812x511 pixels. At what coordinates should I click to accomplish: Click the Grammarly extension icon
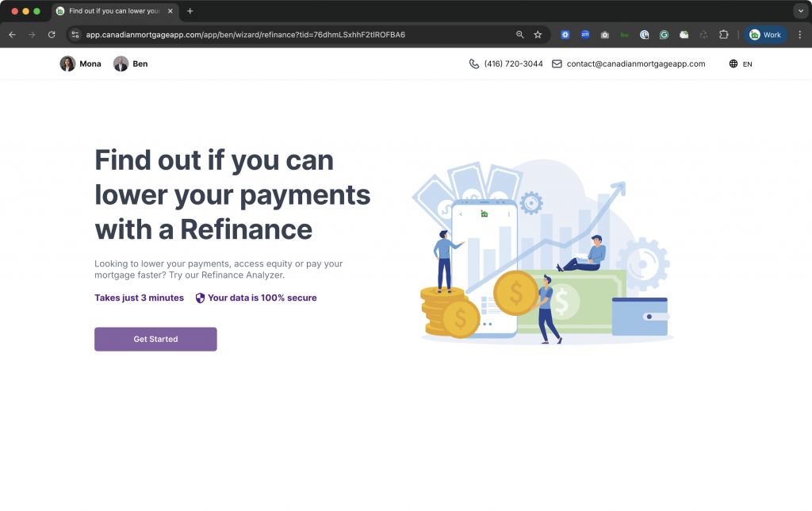click(664, 35)
